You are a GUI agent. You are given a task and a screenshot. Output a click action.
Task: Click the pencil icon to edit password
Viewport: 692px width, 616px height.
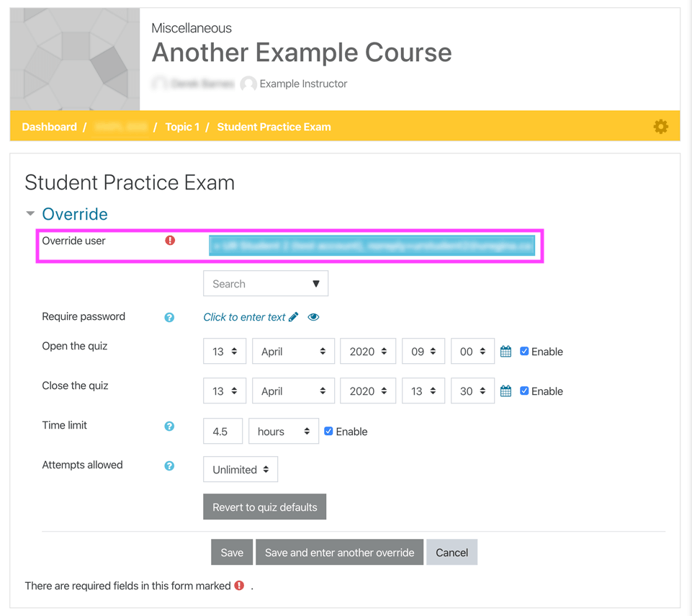pos(295,316)
